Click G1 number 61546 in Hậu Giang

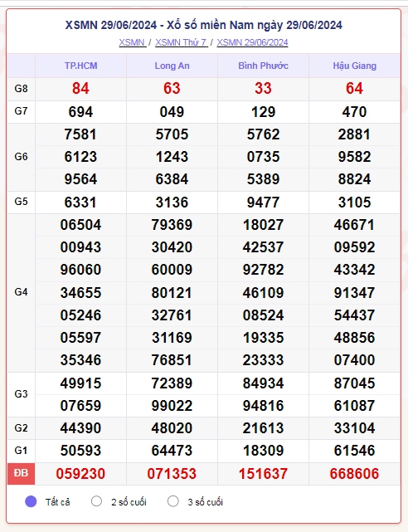[x=354, y=451]
